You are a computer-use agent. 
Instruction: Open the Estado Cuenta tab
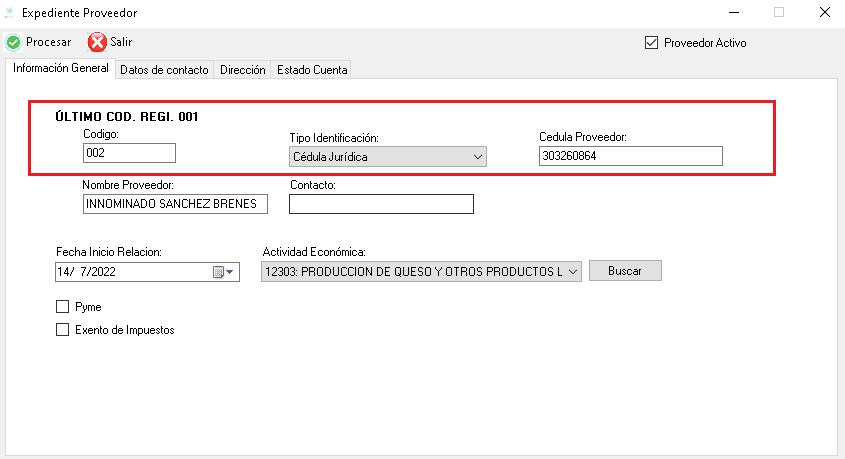click(x=312, y=70)
